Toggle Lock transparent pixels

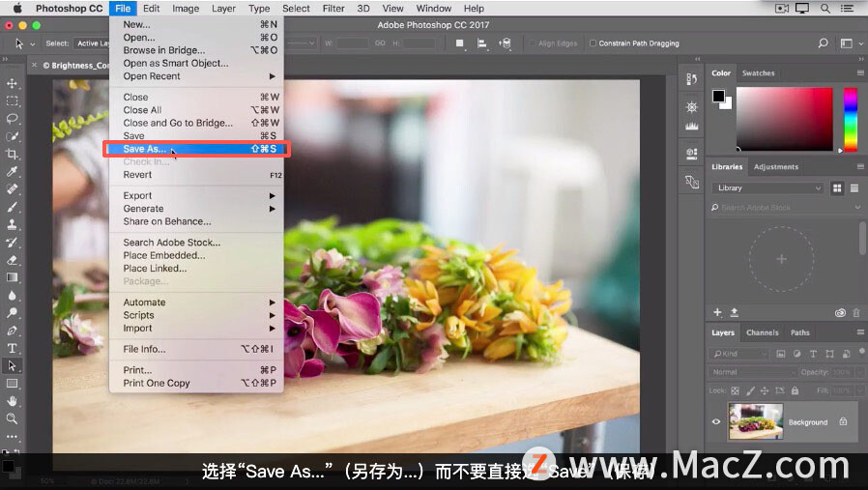(x=735, y=390)
